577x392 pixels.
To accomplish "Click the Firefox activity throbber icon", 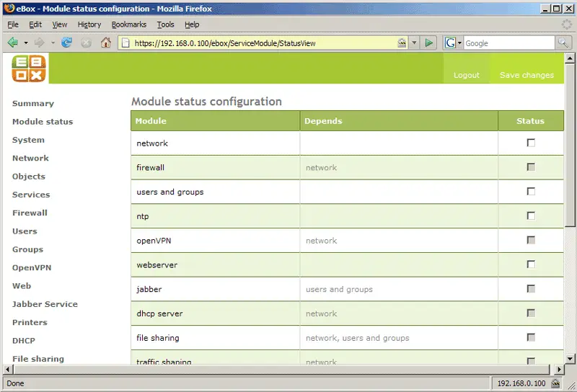I will [567, 24].
